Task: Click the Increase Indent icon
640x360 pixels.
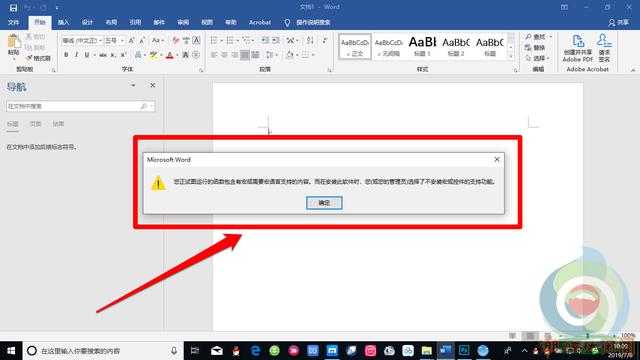Action: coord(276,40)
